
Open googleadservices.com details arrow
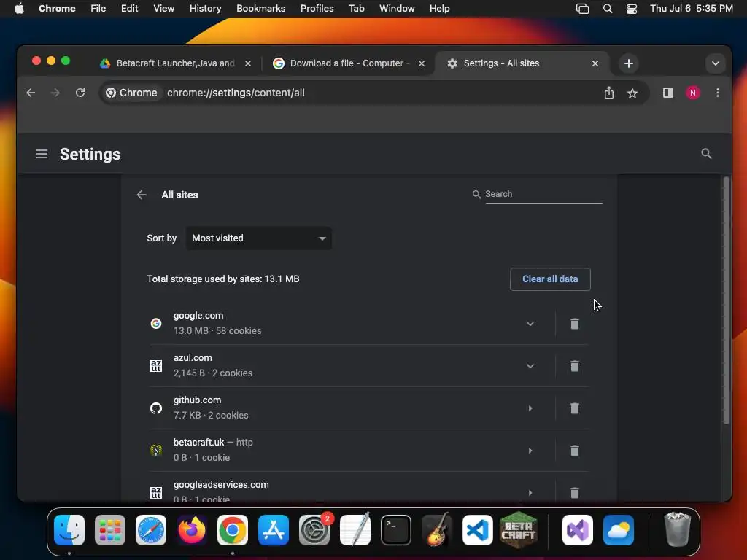coord(530,493)
